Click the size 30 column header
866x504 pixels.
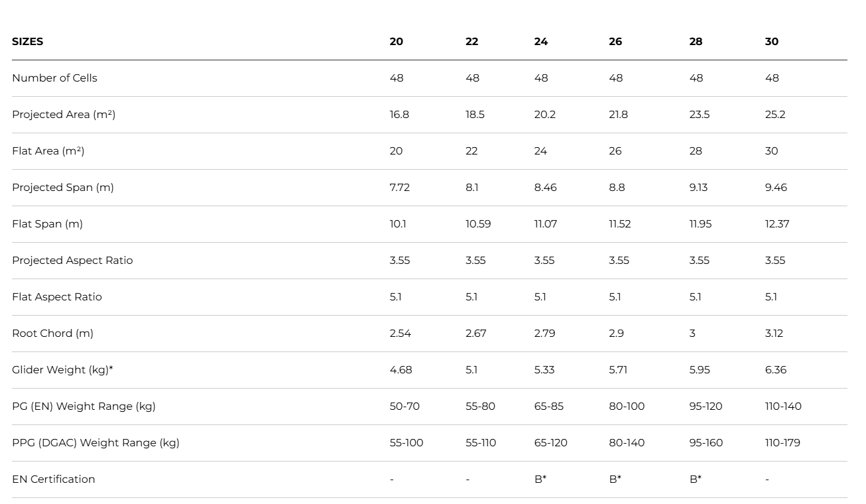771,41
